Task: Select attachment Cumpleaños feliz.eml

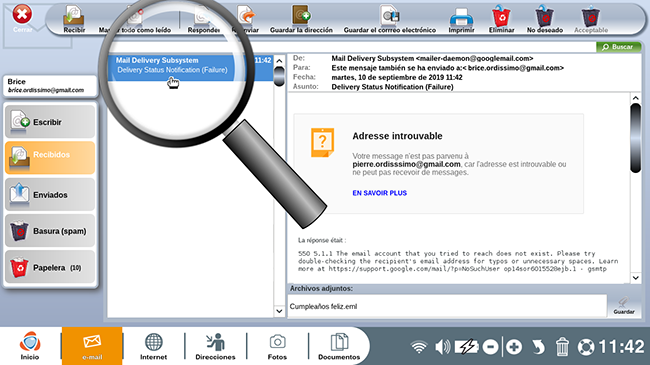Action: point(323,307)
